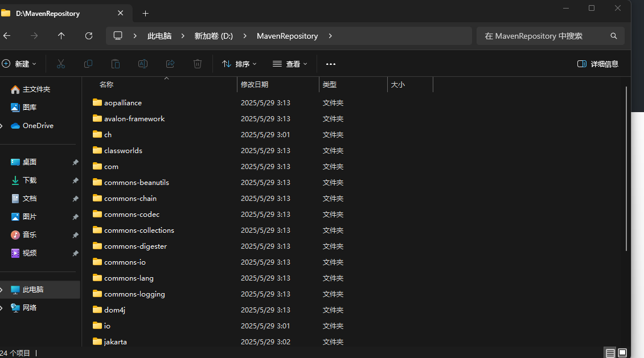644x358 pixels.
Task: Click the Cut scissors icon in toolbar
Action: [x=61, y=64]
